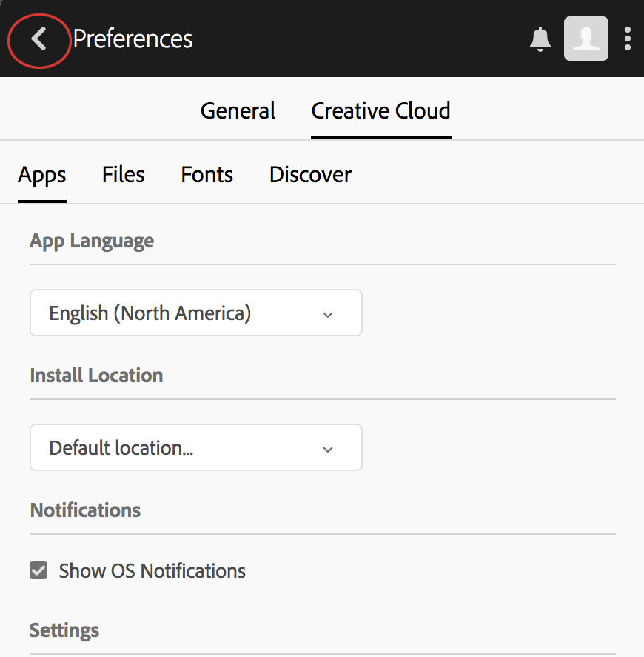The height and width of the screenshot is (657, 644).
Task: Switch to the Fonts sub-tab
Action: pyautogui.click(x=207, y=174)
